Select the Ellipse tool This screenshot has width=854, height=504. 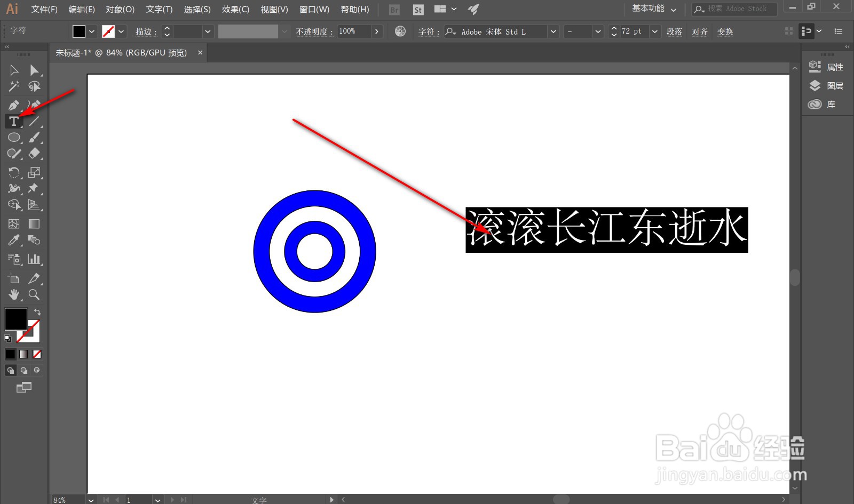point(14,138)
